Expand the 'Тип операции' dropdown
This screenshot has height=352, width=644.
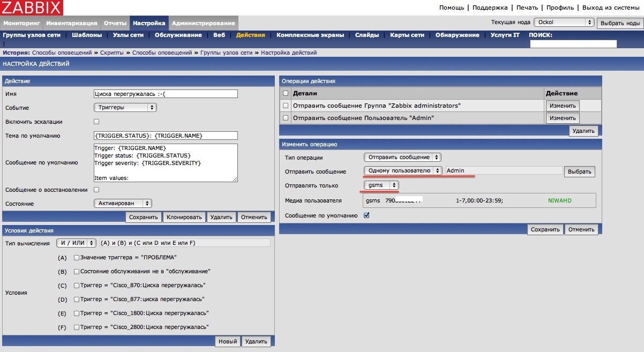point(402,158)
